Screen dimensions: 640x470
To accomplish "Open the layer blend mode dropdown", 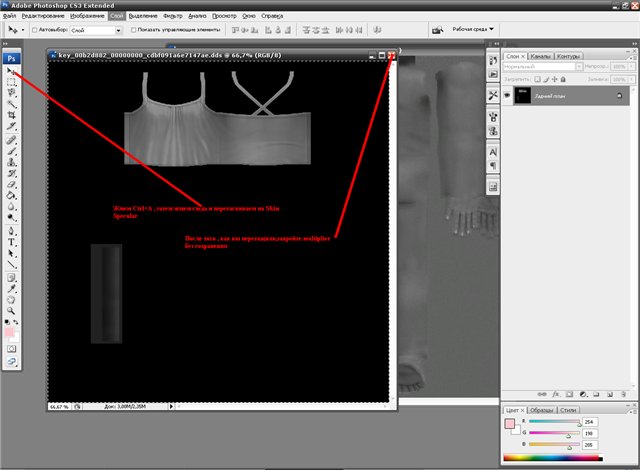I will pyautogui.click(x=540, y=67).
